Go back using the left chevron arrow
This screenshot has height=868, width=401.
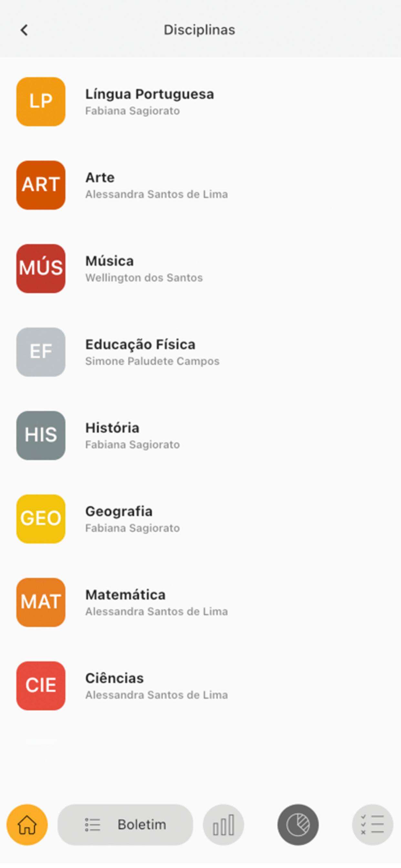[24, 30]
